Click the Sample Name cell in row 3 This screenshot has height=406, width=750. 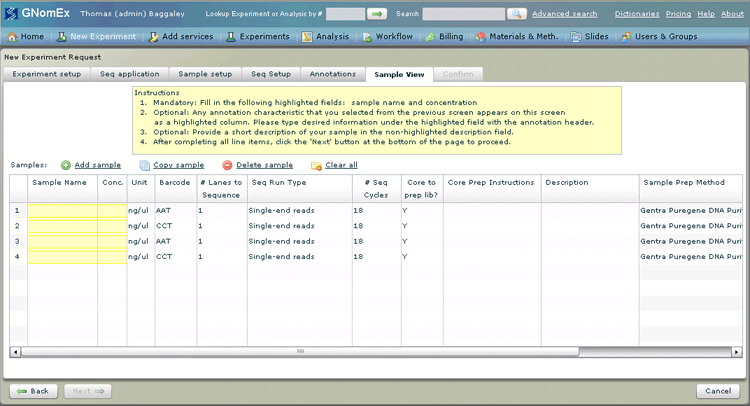pos(63,241)
